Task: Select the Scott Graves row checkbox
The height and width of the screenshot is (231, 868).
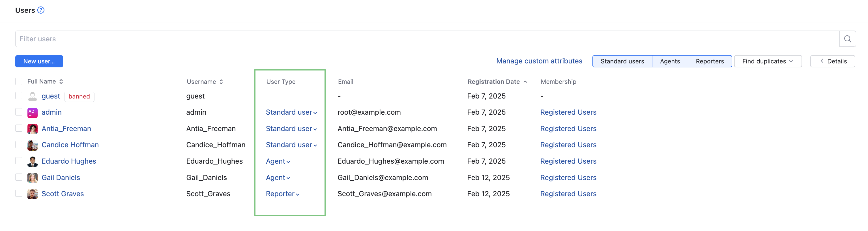Action: click(19, 194)
